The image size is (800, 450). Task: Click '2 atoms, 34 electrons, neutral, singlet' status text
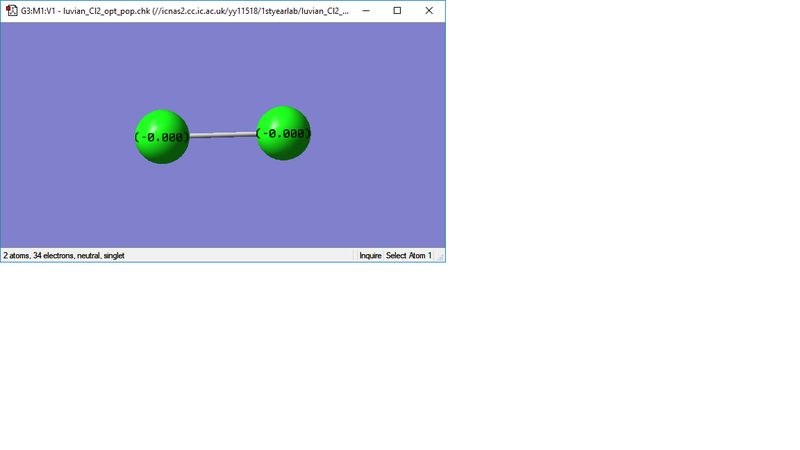tap(64, 256)
